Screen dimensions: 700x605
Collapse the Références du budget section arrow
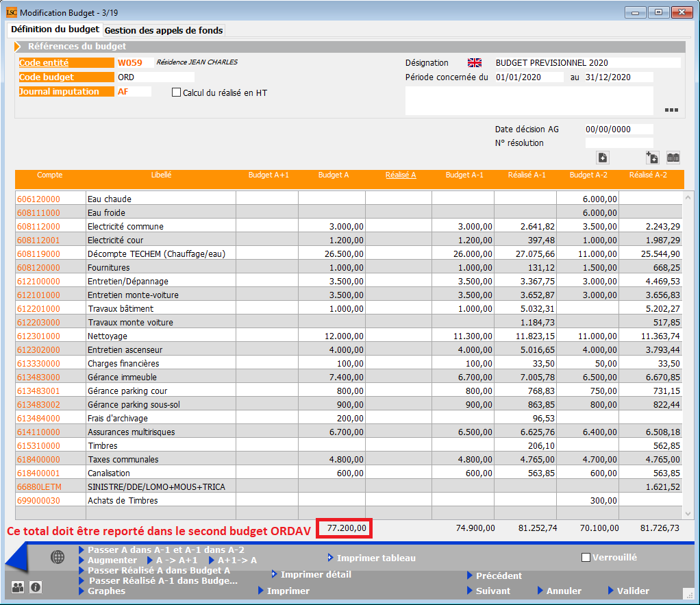pyautogui.click(x=17, y=47)
